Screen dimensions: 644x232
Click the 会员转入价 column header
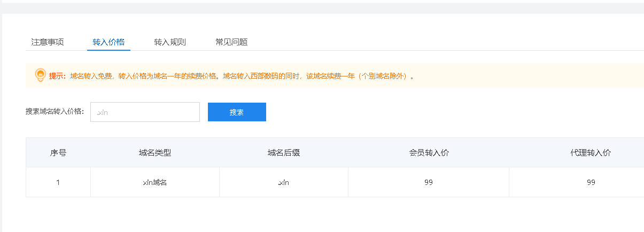coord(429,153)
